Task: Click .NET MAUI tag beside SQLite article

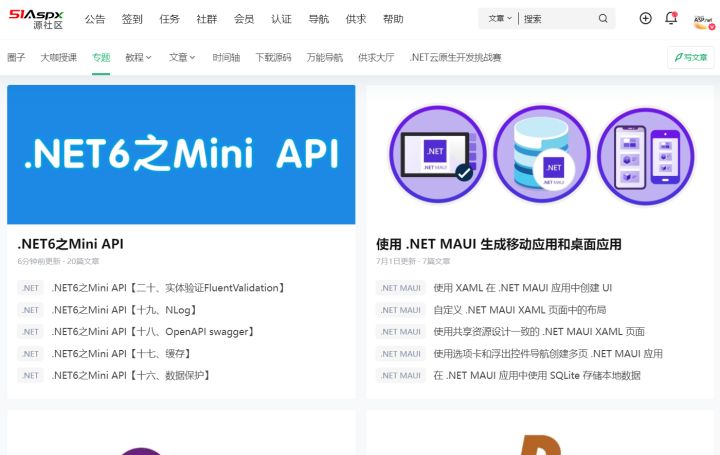Action: tap(401, 376)
